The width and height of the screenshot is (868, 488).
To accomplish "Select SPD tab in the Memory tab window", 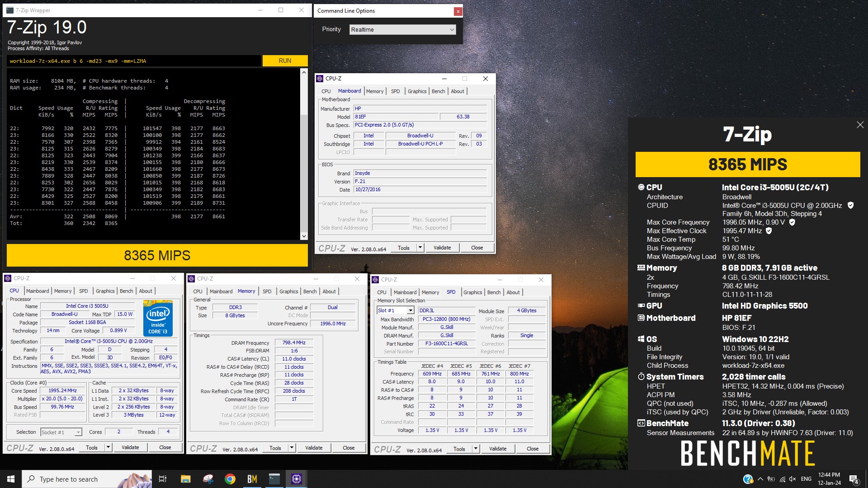I will [267, 291].
